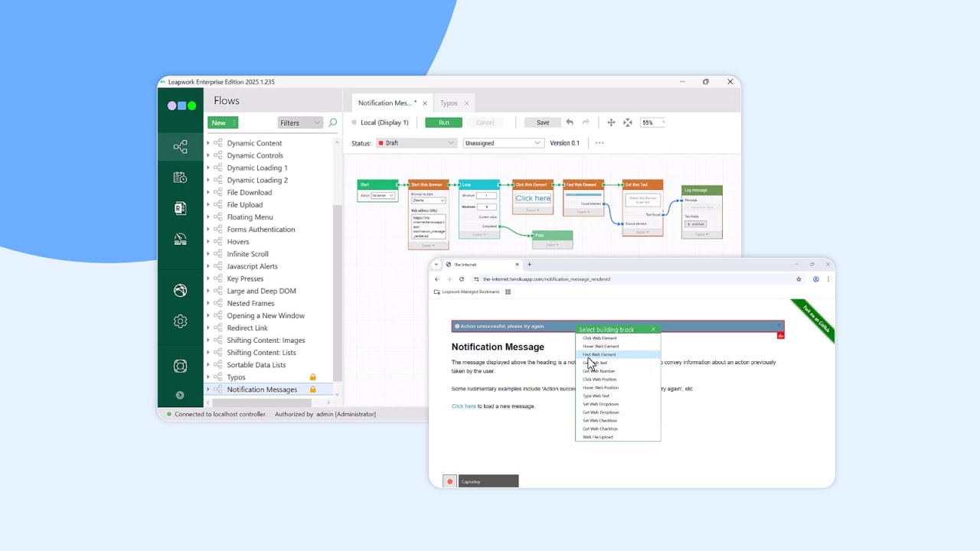Choose Click Web Element building block

coord(618,337)
